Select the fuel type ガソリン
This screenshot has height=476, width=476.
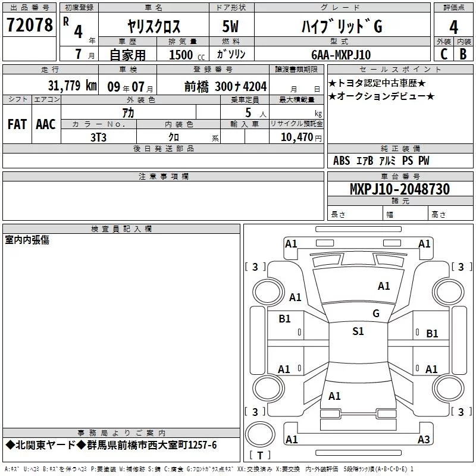(x=231, y=54)
